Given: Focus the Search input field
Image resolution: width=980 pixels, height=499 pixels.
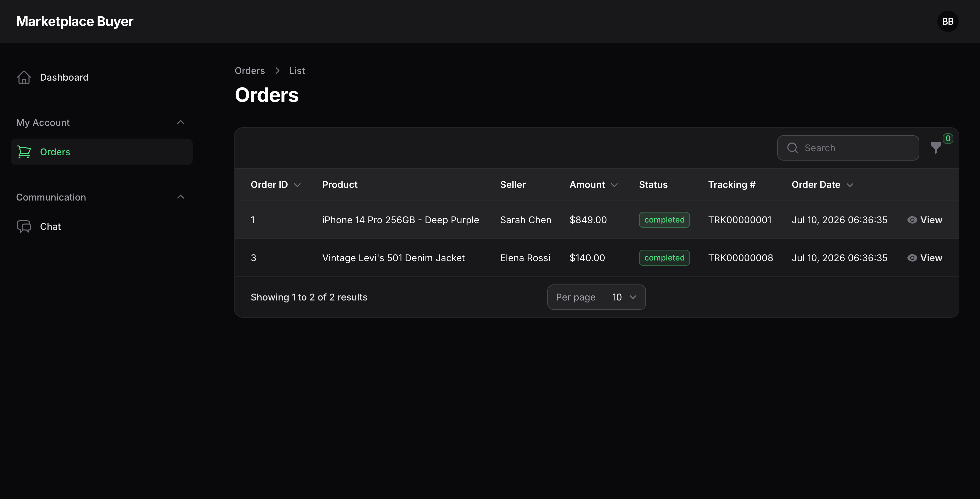Looking at the screenshot, I should [848, 148].
